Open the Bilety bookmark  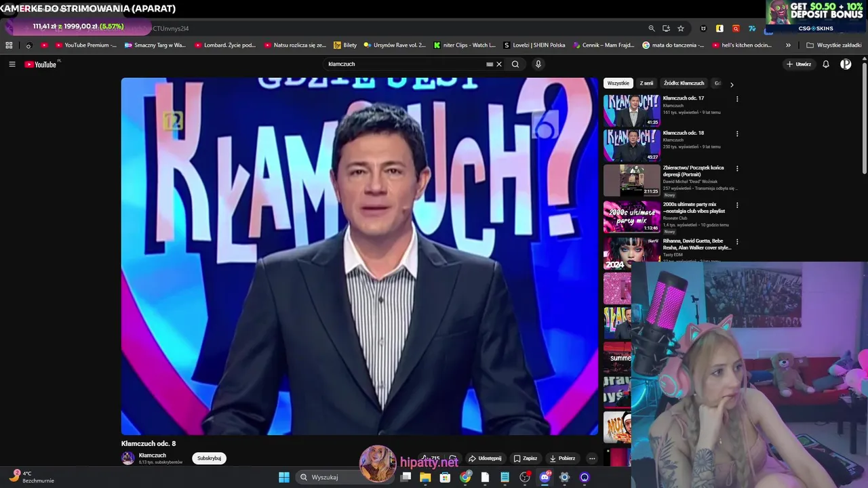[345, 45]
